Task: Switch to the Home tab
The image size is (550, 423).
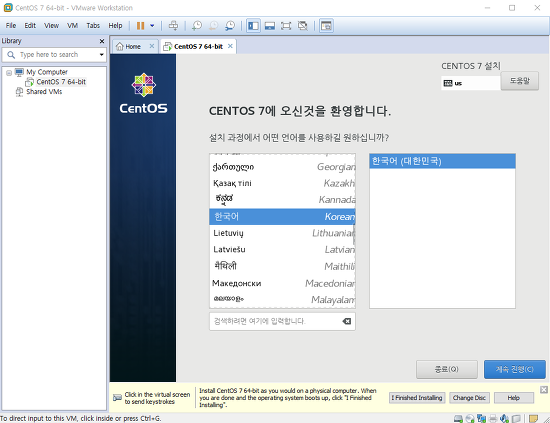Action: (133, 46)
